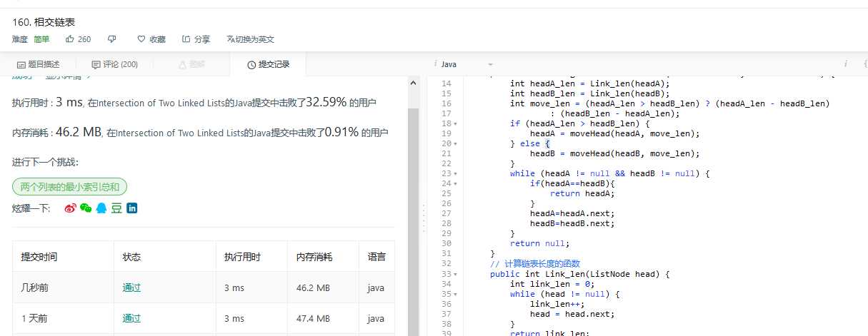Collapse code fold arrow at line 23

(456, 173)
